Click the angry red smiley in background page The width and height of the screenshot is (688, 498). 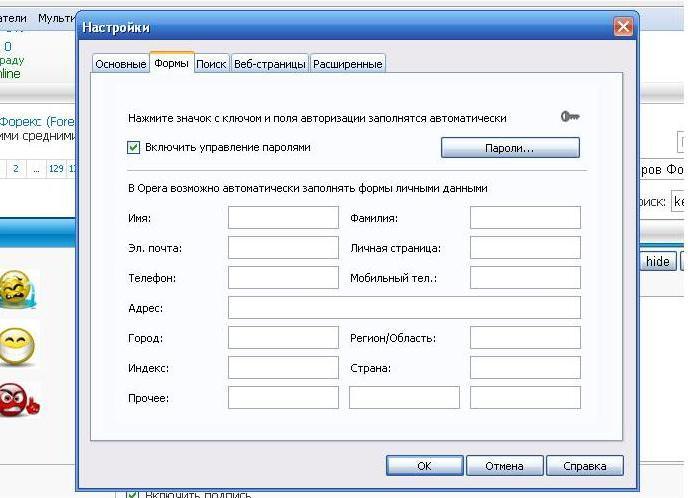18,400
